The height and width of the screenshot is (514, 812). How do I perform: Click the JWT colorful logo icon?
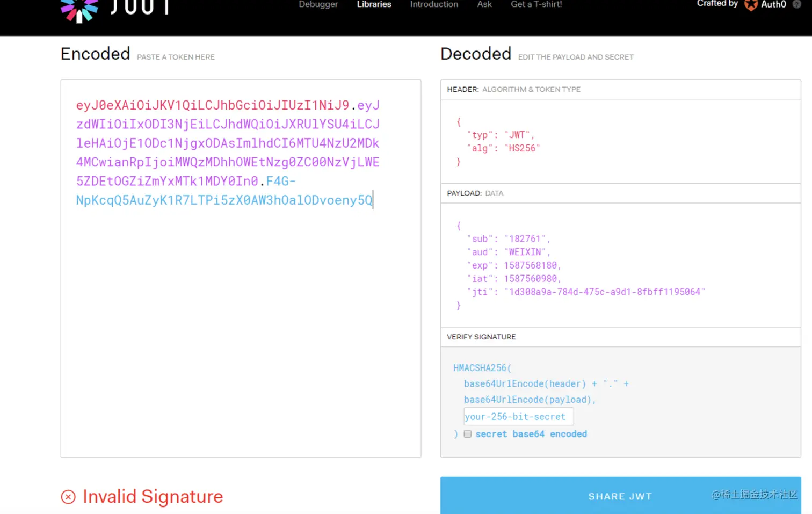pos(79,11)
